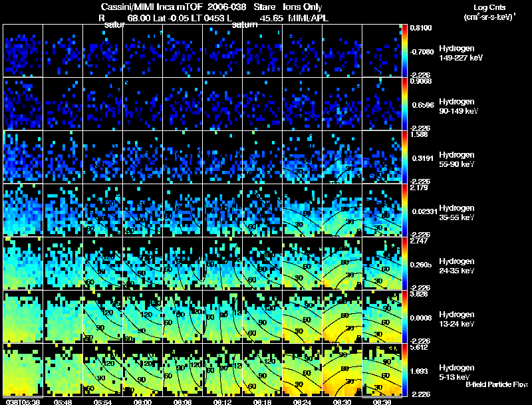This screenshot has width=532, height=405.
Task: Select the 'Hydrogen 35-55 keV' row label
Action: click(x=457, y=213)
